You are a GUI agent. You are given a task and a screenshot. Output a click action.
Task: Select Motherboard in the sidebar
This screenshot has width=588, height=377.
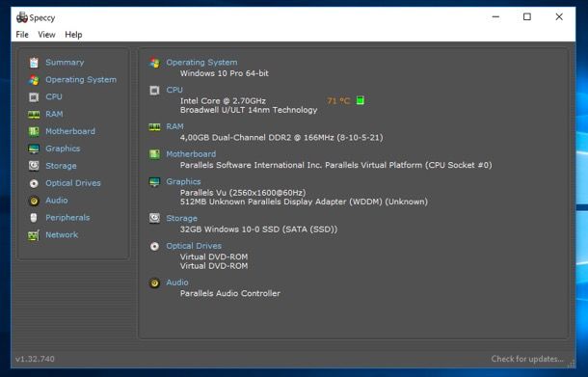pyautogui.click(x=70, y=131)
